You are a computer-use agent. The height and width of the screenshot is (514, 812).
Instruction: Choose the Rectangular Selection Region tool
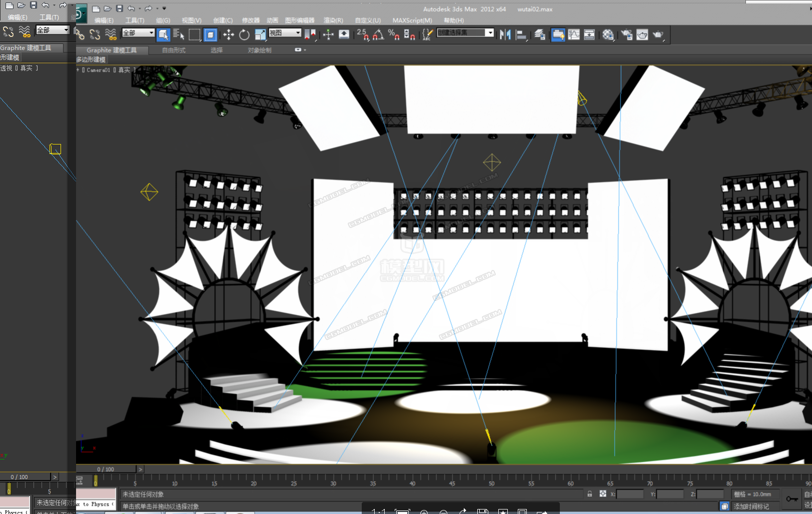pos(195,34)
